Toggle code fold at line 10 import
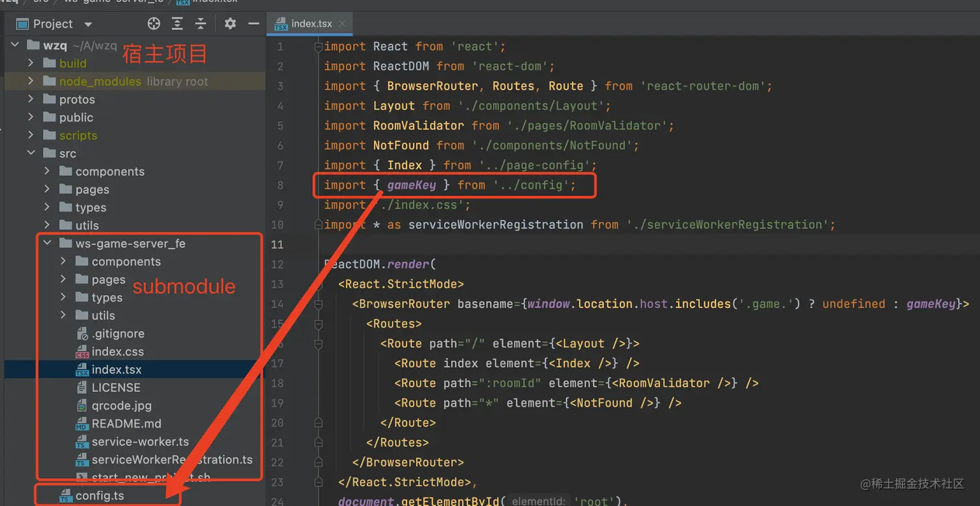Image resolution: width=980 pixels, height=506 pixels. [318, 224]
